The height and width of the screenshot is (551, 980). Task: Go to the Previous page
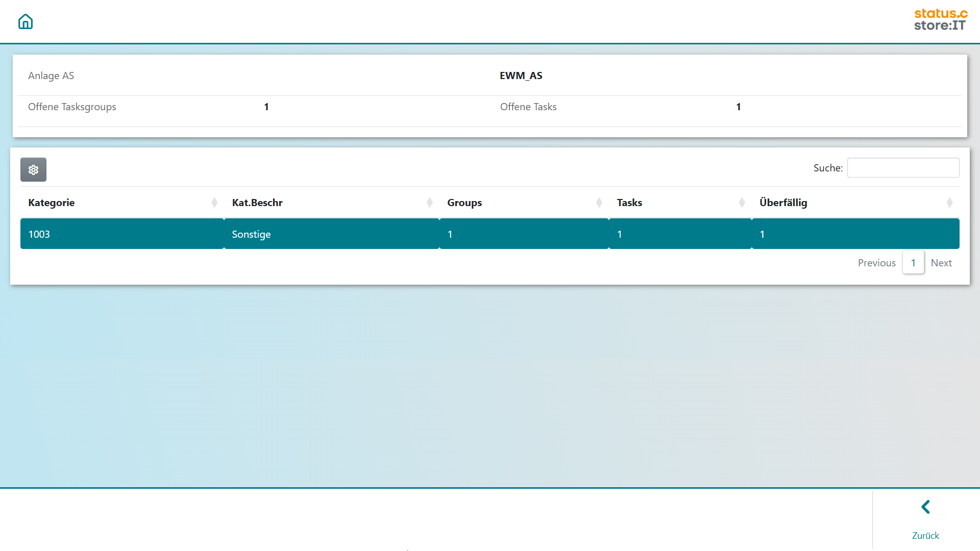876,263
